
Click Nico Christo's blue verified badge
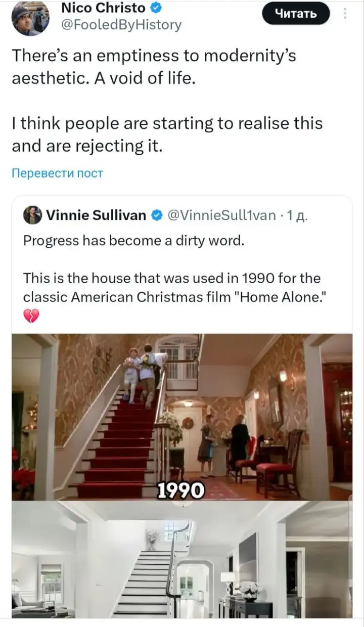(157, 9)
